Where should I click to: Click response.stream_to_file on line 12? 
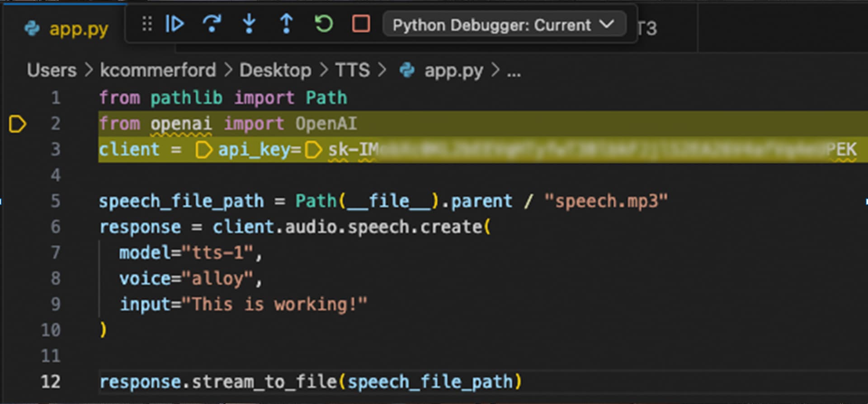coord(218,382)
